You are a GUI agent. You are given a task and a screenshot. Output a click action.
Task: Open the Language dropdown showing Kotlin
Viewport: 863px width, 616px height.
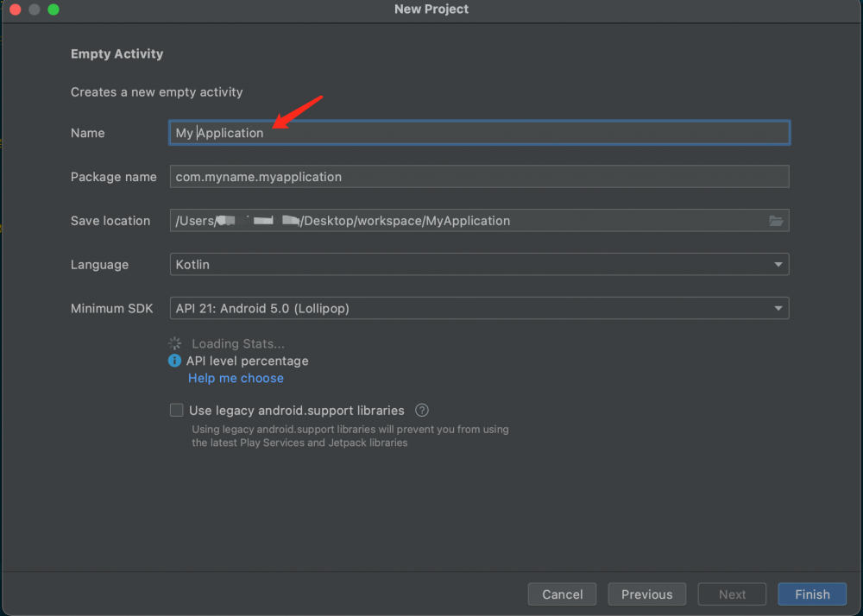pos(479,265)
